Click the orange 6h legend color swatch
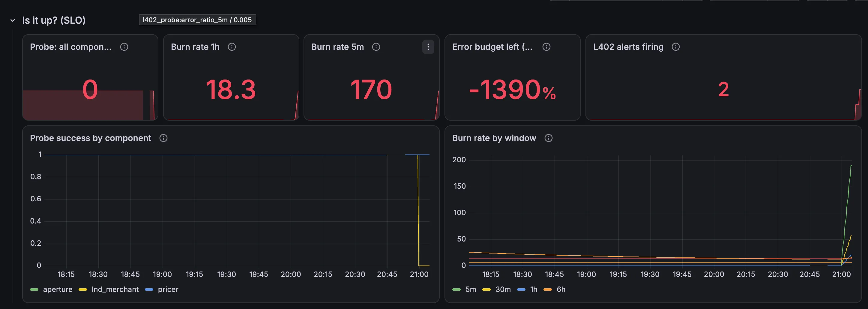The height and width of the screenshot is (309, 868). pyautogui.click(x=548, y=289)
